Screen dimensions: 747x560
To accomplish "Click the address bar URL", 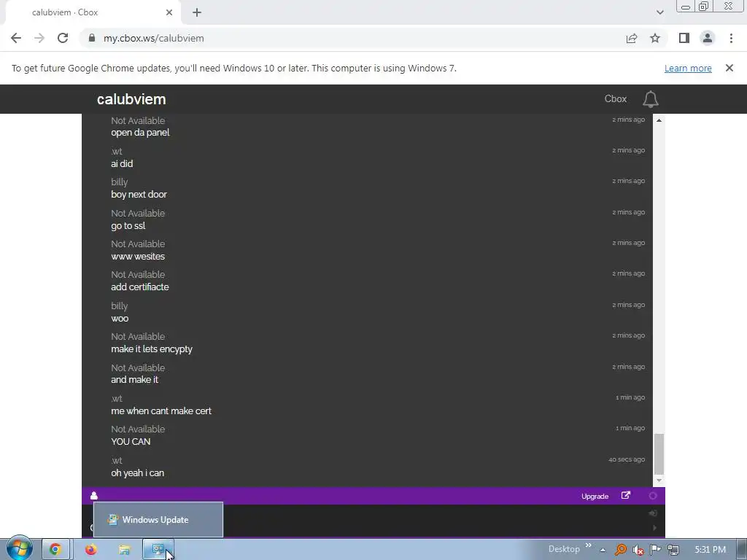I will (154, 38).
